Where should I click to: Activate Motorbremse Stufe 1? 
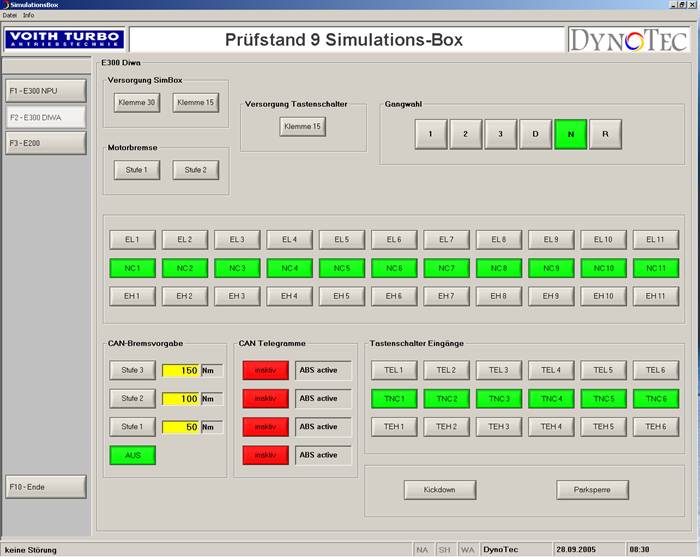137,170
